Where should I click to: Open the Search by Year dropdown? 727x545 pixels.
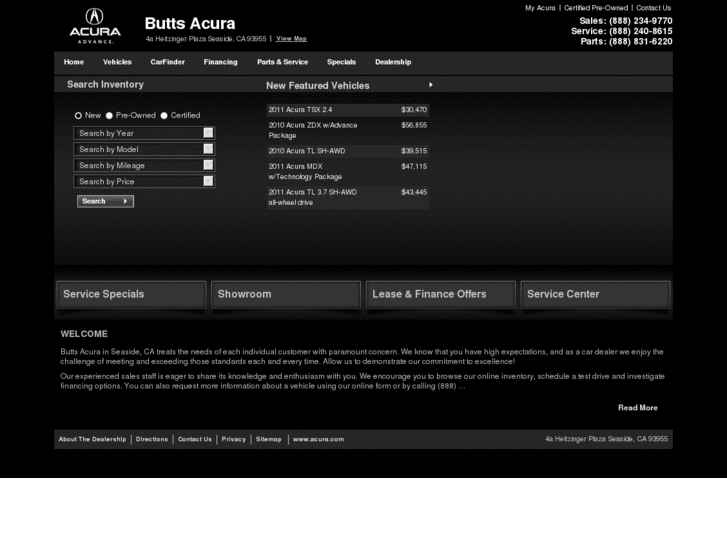(x=144, y=133)
